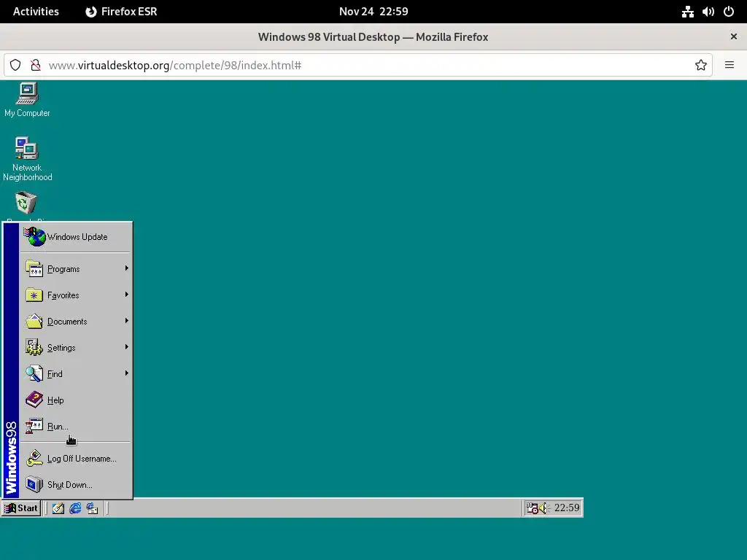747x560 pixels.
Task: Click the Help book icon
Action: (34, 400)
